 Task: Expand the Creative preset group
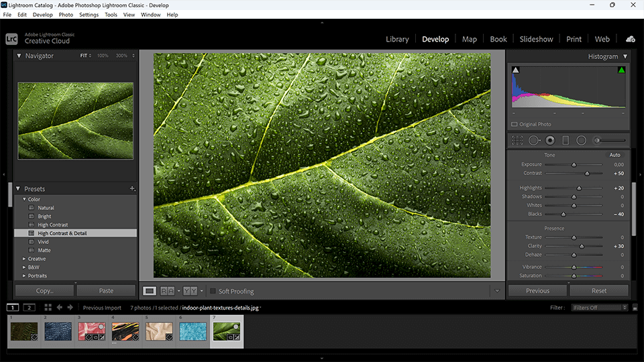pyautogui.click(x=24, y=259)
